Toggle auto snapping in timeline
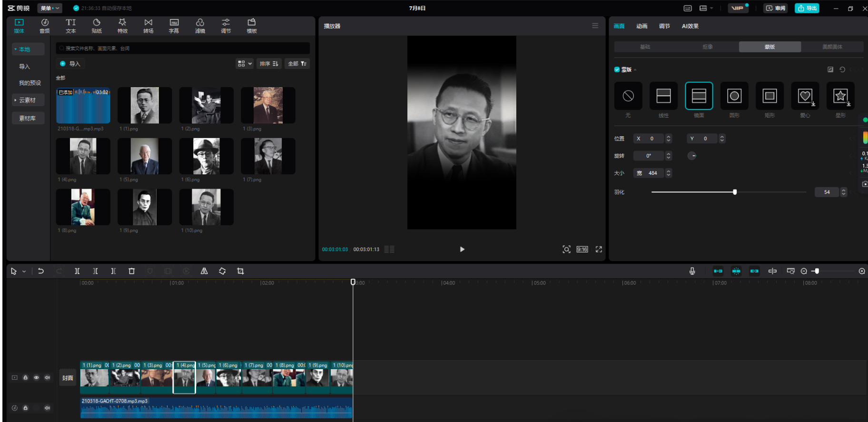 [x=736, y=271]
